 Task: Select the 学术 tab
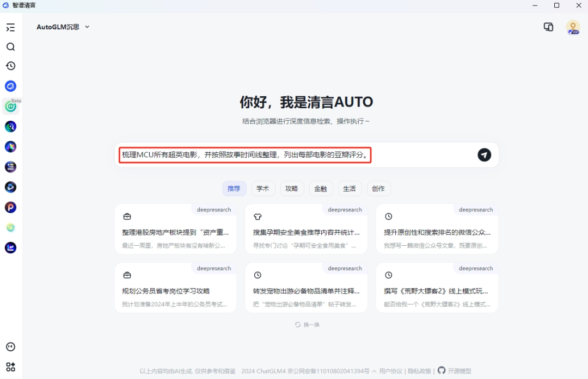(x=263, y=188)
